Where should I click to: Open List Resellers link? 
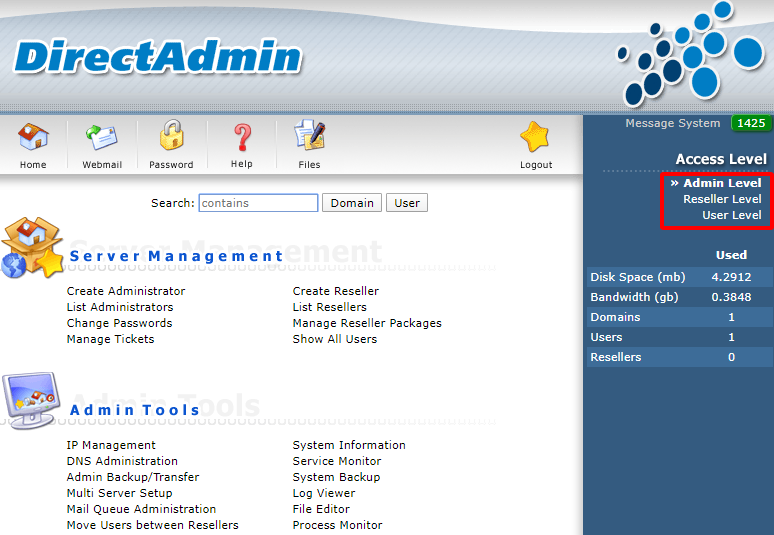(x=330, y=307)
